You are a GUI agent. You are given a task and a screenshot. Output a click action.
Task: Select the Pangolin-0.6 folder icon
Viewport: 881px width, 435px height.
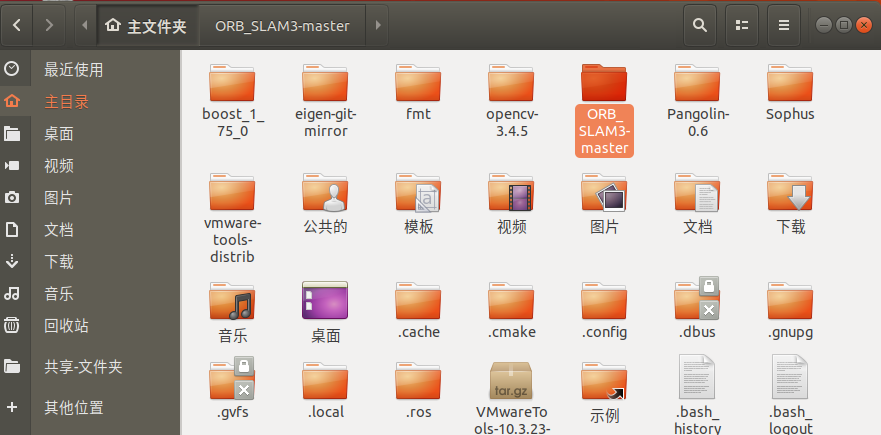click(697, 82)
